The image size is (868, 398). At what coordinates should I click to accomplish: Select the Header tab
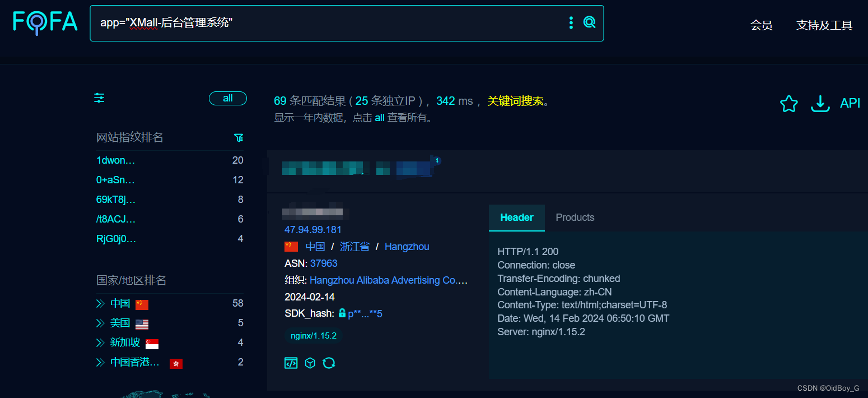[516, 217]
